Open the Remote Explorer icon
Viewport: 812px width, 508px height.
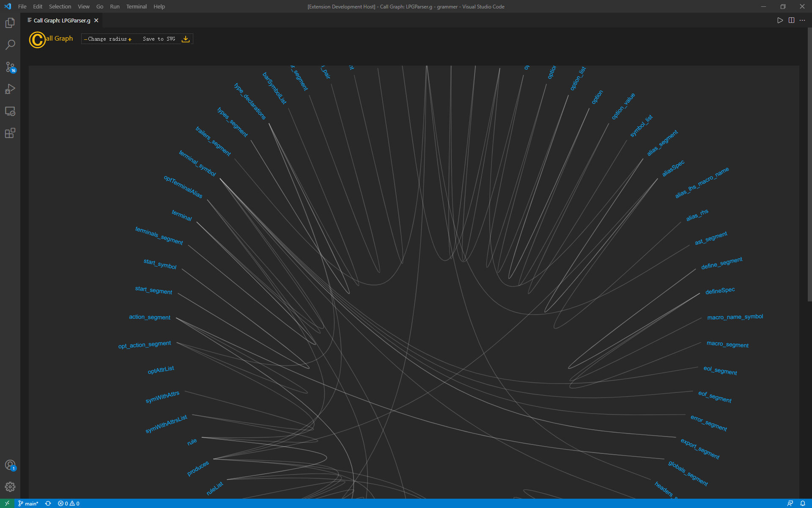(10, 111)
